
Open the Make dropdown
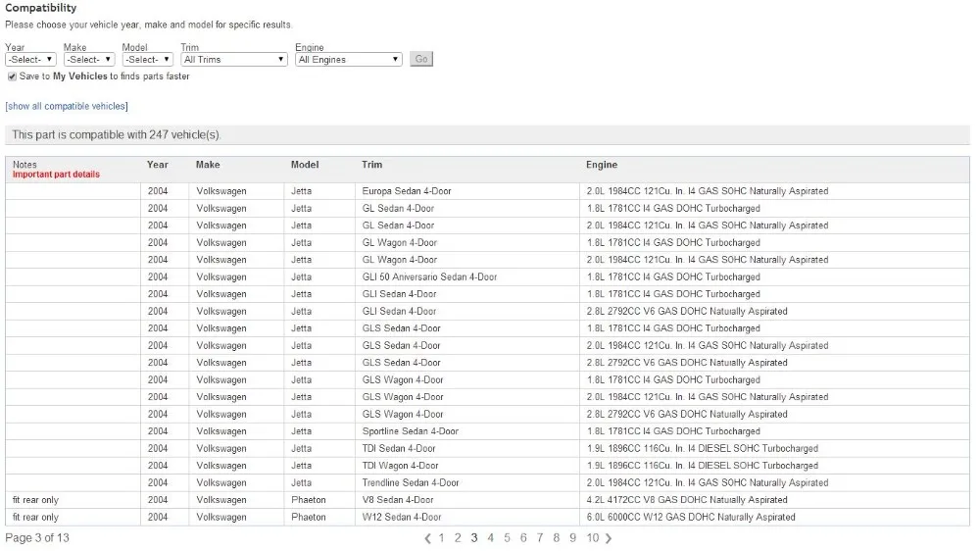(x=89, y=60)
